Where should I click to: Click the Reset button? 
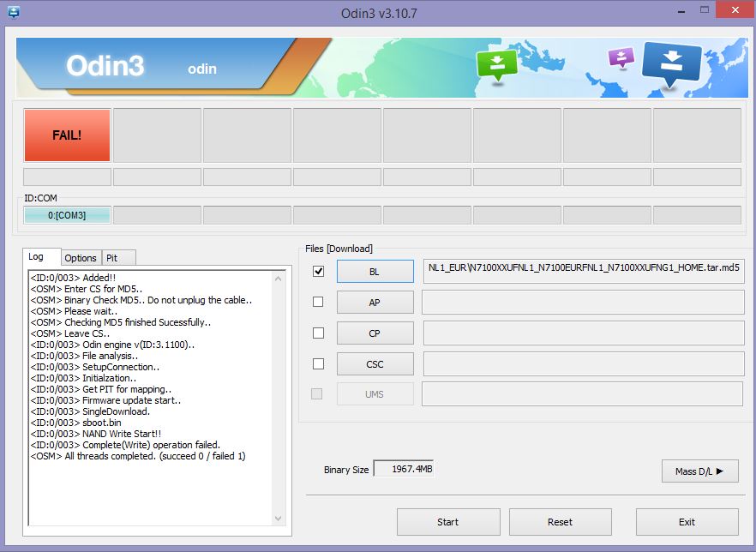[561, 522]
